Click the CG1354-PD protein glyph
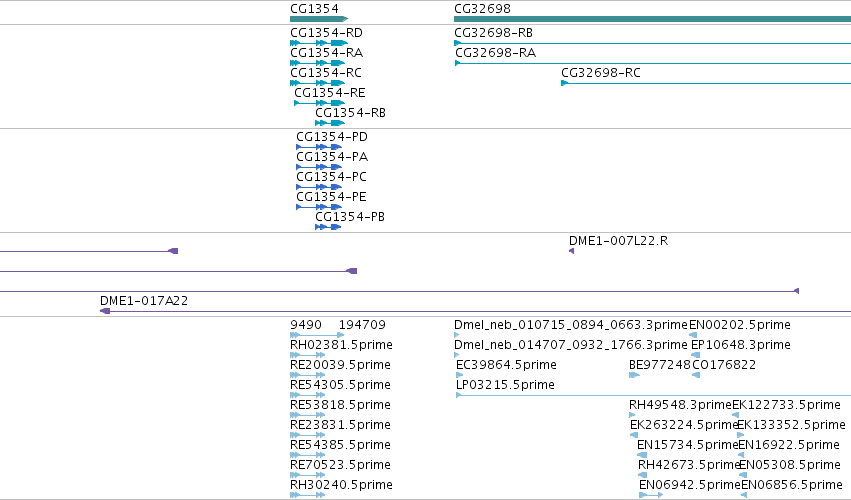The image size is (851, 500). [319, 147]
